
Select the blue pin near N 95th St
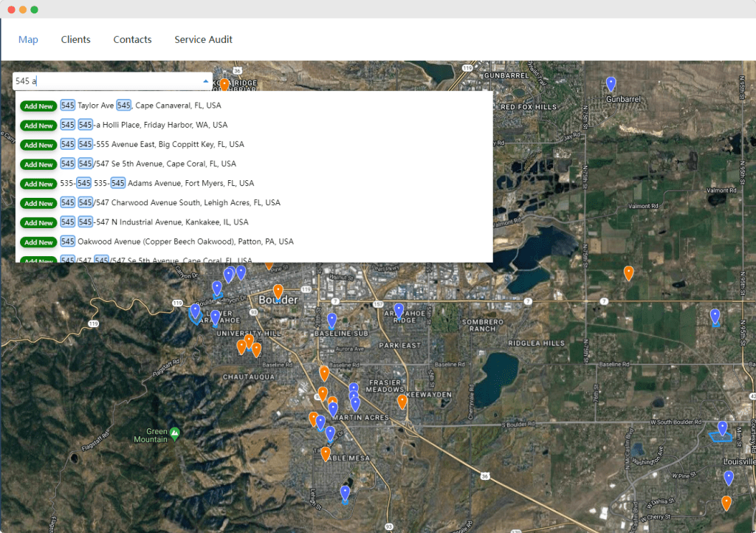(715, 317)
